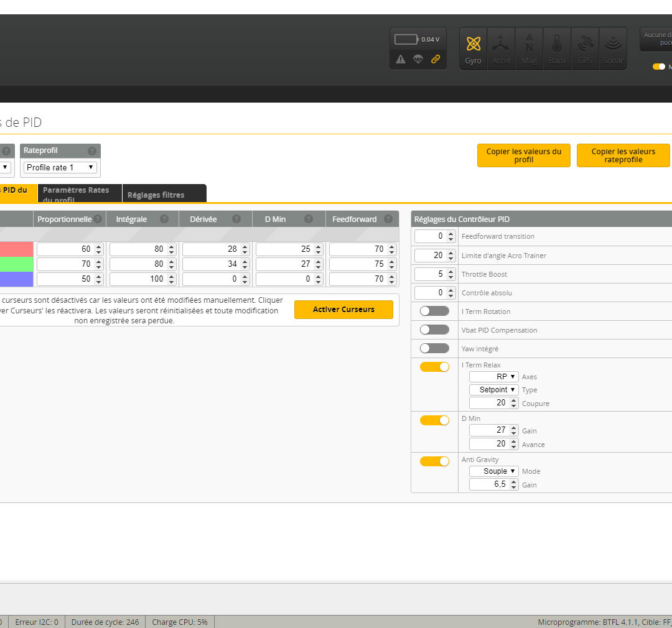This screenshot has height=628, width=672.
Task: Click the Baro sensor icon
Action: click(x=557, y=49)
